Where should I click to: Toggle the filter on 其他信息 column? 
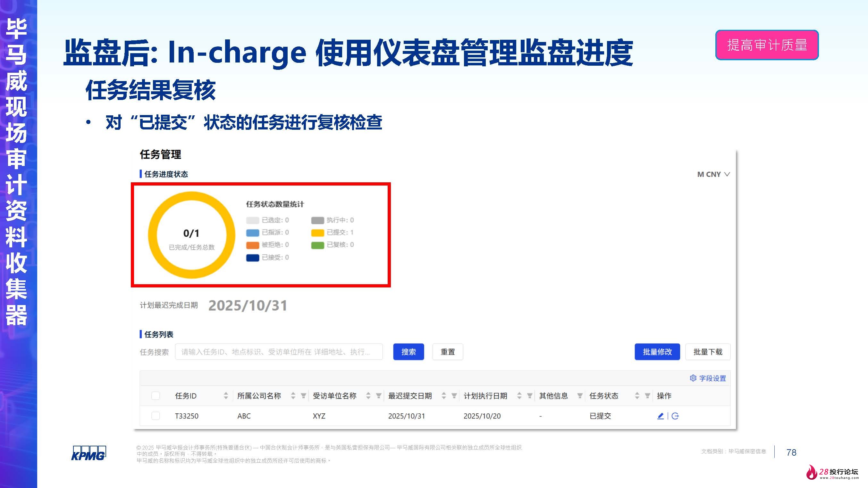pyautogui.click(x=581, y=396)
